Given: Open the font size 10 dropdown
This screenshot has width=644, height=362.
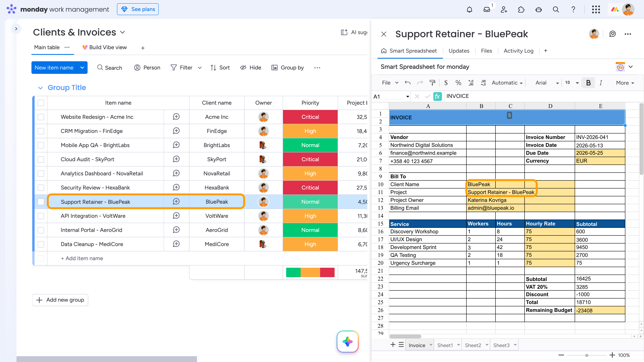Looking at the screenshot, I should tap(572, 83).
